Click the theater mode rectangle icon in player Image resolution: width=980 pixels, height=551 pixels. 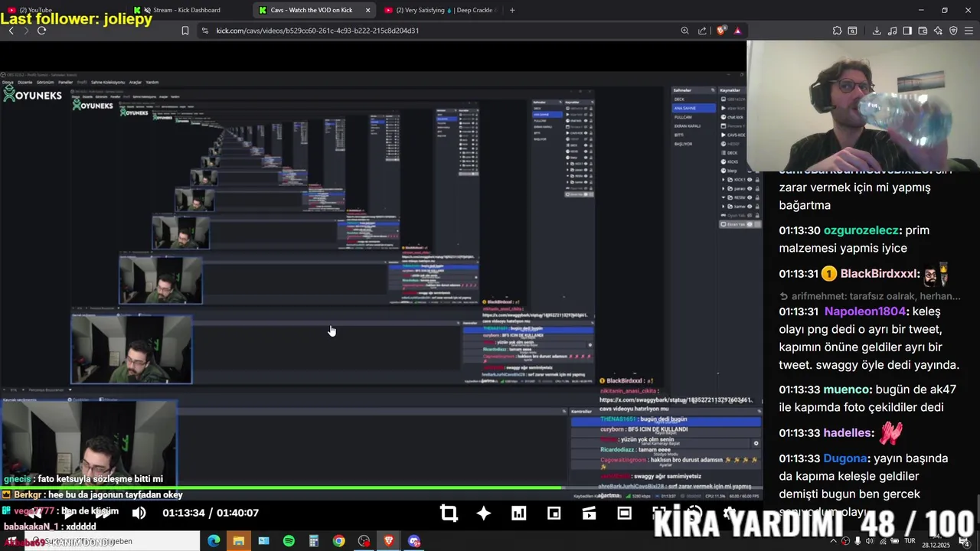coord(624,513)
